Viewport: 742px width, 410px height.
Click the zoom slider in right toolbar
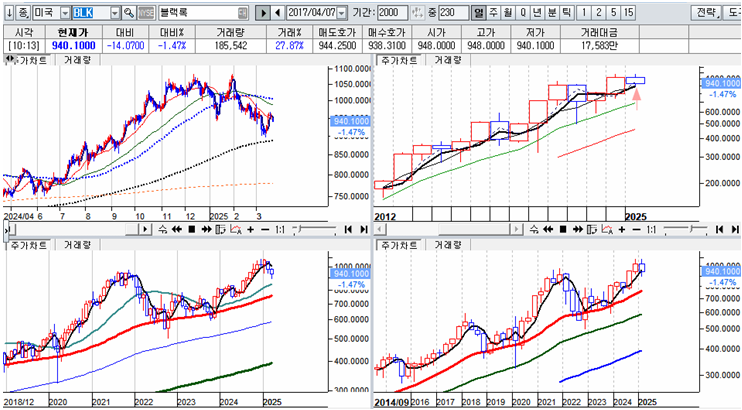click(x=685, y=230)
